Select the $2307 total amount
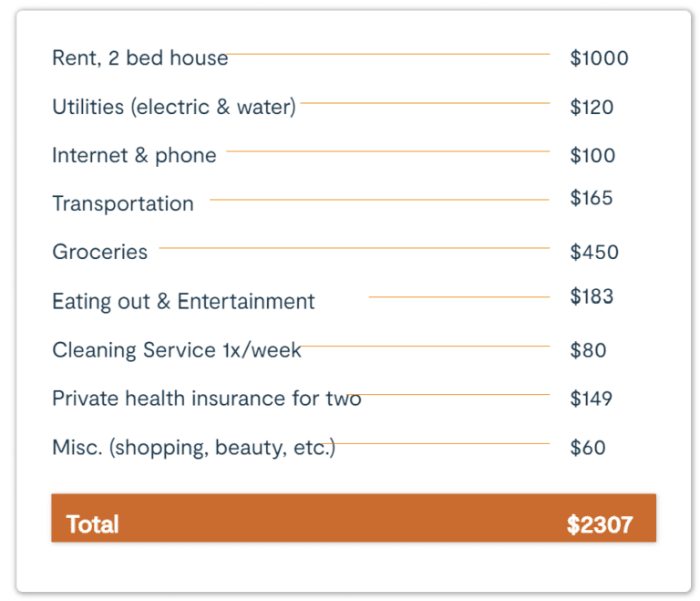 (x=600, y=524)
